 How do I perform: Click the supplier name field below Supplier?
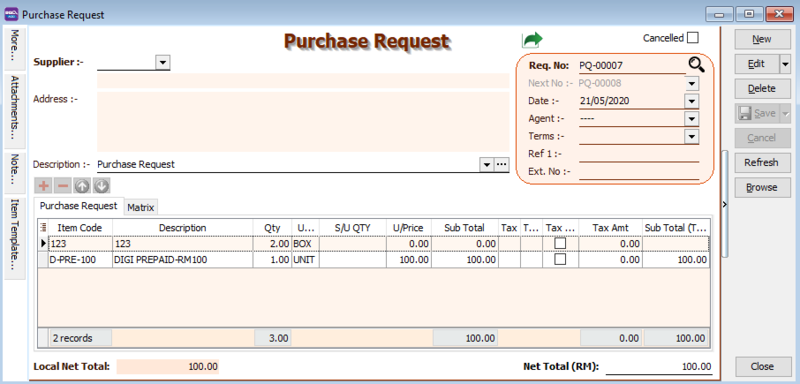point(303,81)
